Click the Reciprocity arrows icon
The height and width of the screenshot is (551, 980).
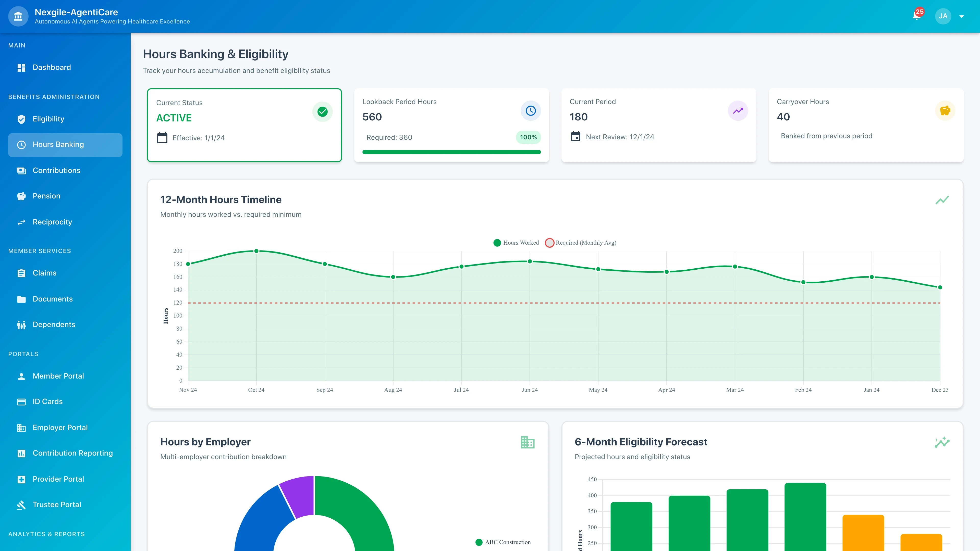point(21,222)
